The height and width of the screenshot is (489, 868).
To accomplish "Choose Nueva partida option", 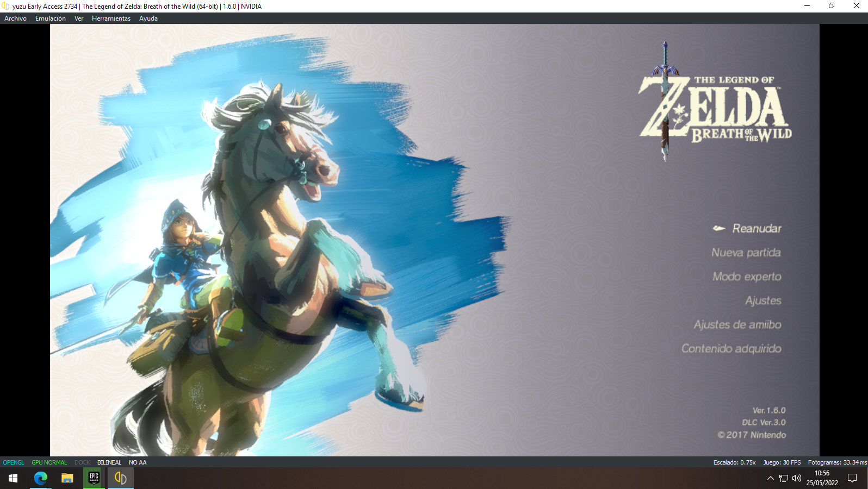I will tap(746, 253).
